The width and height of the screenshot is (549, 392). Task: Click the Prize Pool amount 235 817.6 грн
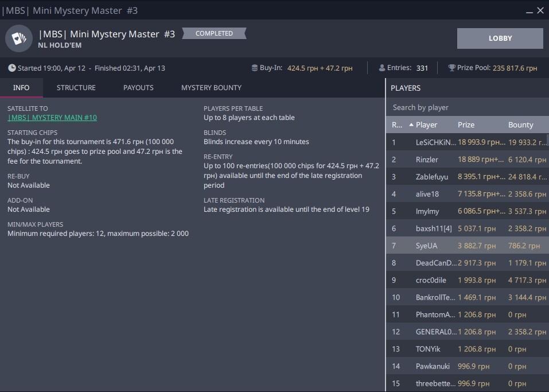(515, 68)
